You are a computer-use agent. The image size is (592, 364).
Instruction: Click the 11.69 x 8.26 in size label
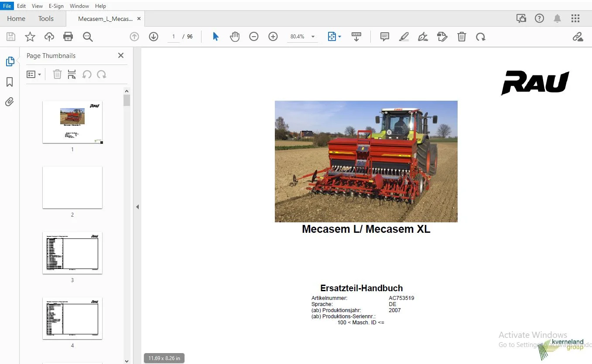pos(164,358)
